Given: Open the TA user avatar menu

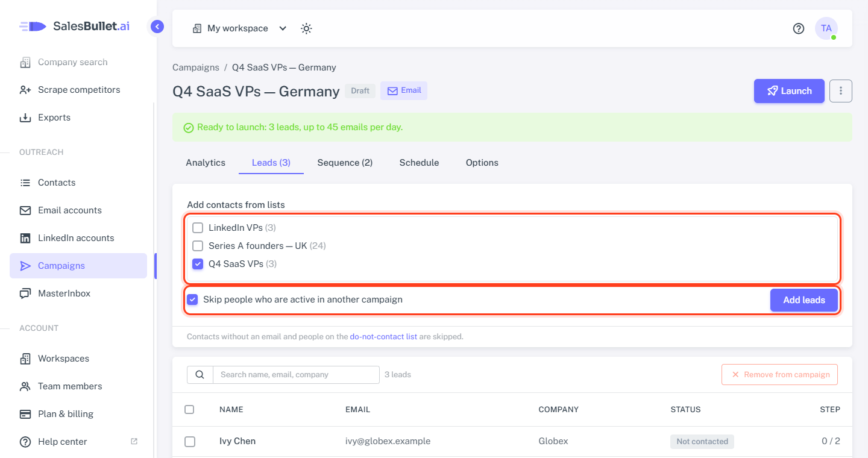Looking at the screenshot, I should pyautogui.click(x=826, y=28).
